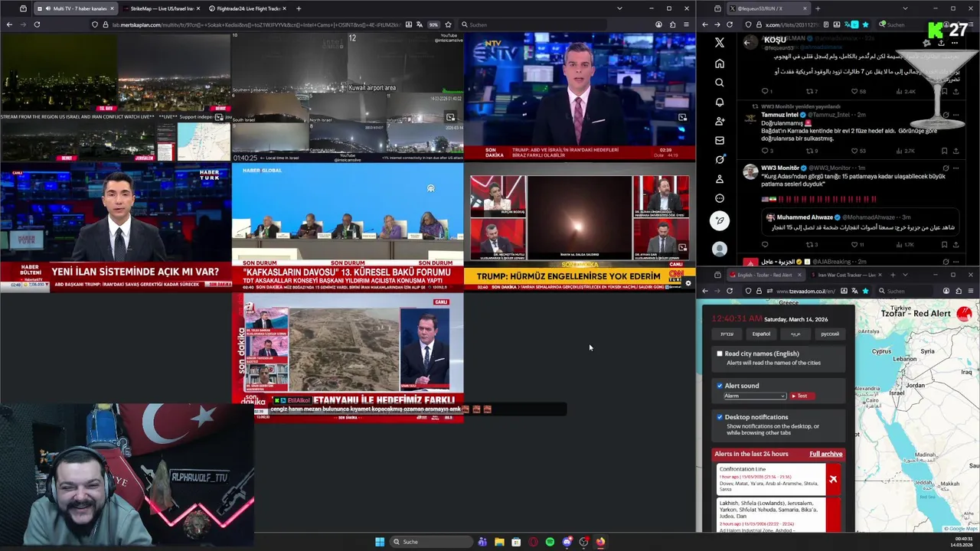Open Spotify from the taskbar
This screenshot has height=551, width=980.
(x=550, y=542)
